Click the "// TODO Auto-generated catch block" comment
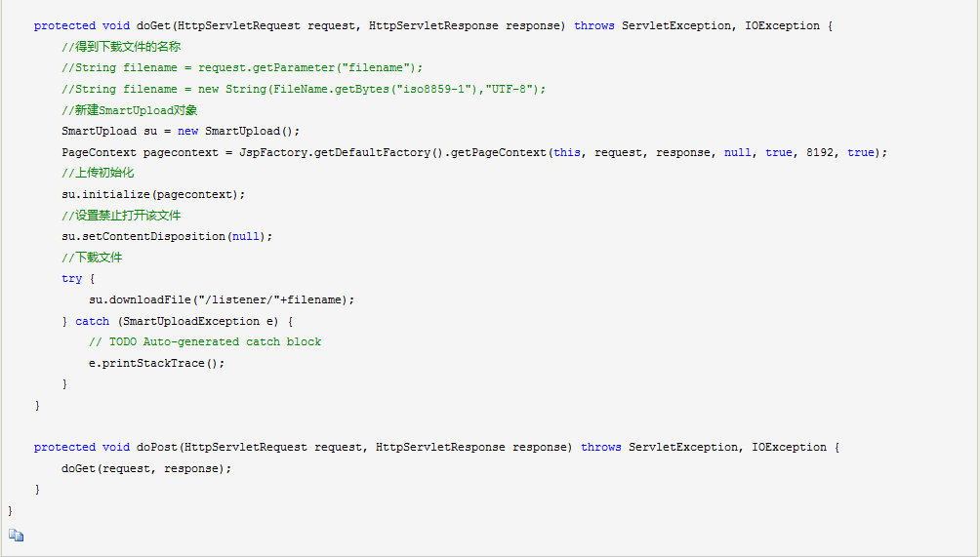980x557 pixels. (x=205, y=341)
